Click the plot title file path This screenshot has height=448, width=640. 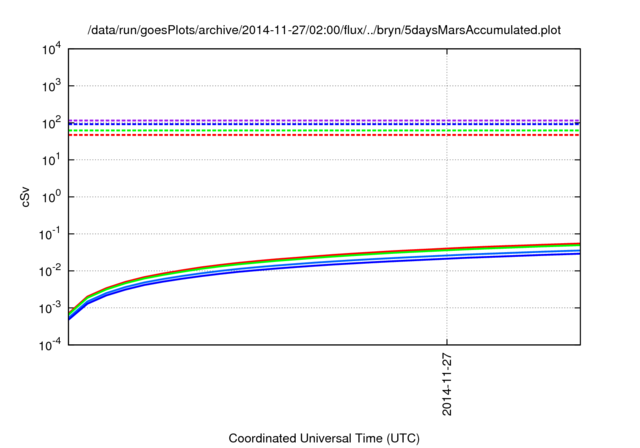point(324,30)
